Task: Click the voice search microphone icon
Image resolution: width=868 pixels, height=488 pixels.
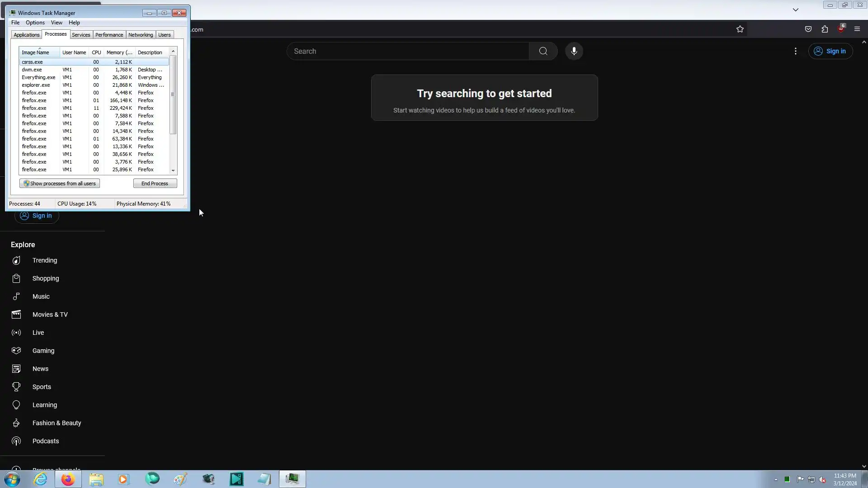Action: 574,51
